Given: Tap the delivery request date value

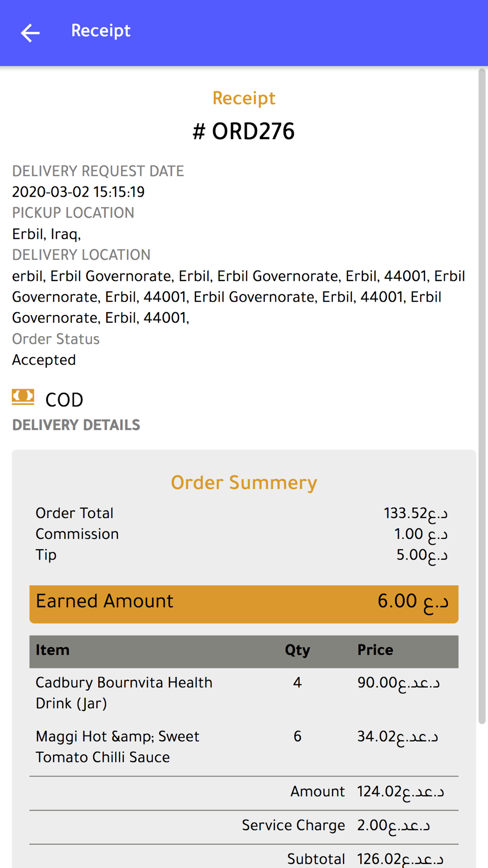Looking at the screenshot, I should tap(79, 192).
